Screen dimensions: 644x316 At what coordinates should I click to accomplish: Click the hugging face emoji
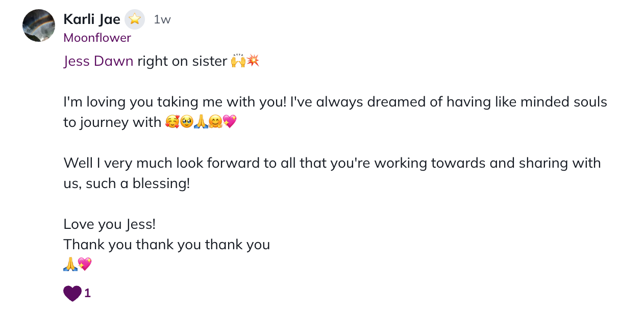coord(215,122)
